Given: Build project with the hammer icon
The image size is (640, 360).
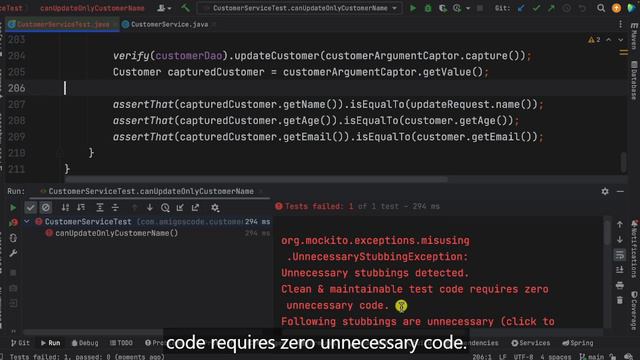Looking at the screenshot, I should click(186, 7).
